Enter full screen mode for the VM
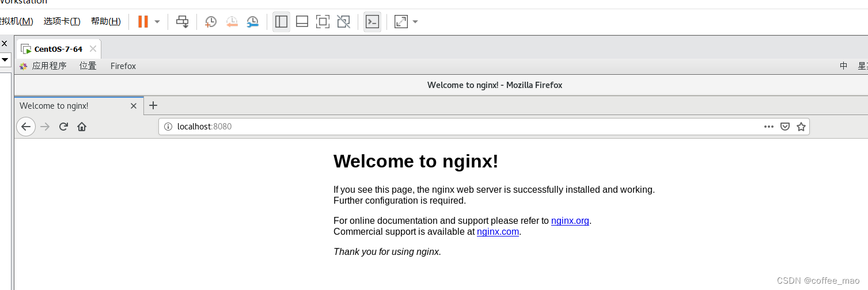Viewport: 868px width, 290px height. (323, 22)
